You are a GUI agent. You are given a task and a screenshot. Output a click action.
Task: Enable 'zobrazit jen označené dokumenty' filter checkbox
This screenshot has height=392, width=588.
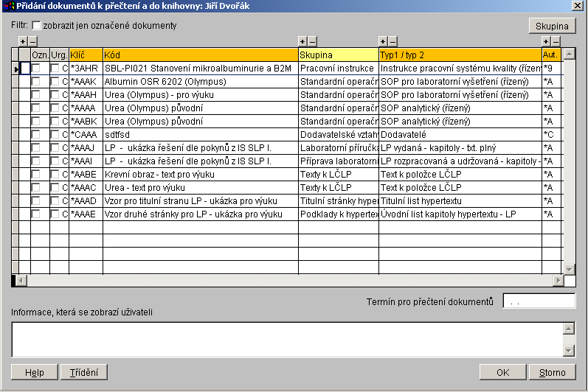pyautogui.click(x=37, y=26)
